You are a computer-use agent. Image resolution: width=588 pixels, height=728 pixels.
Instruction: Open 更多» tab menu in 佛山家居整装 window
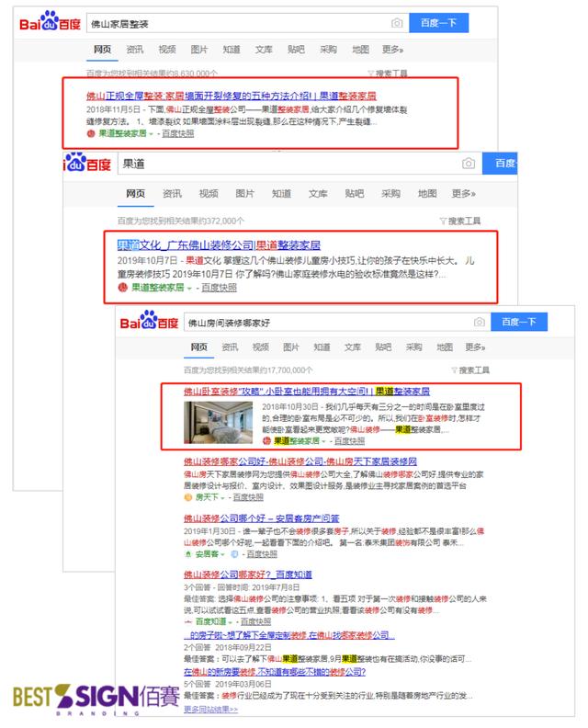pyautogui.click(x=392, y=50)
